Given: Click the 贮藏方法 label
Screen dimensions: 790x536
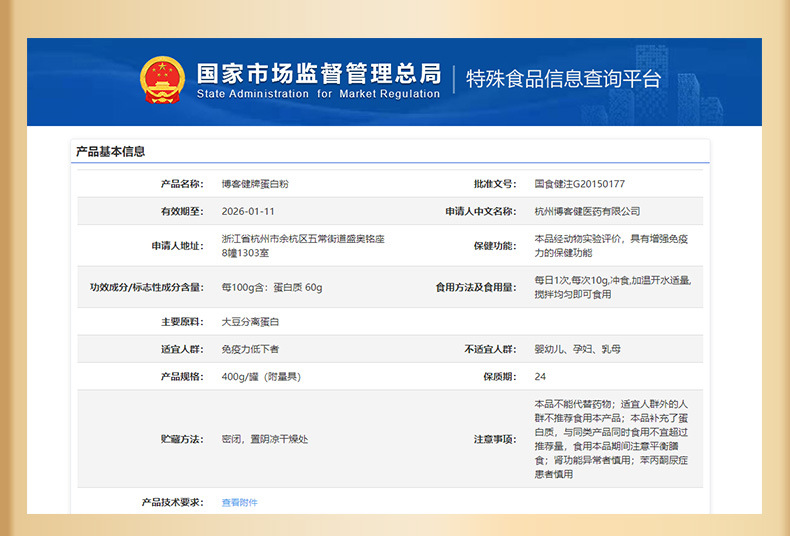Looking at the screenshot, I should pos(182,439).
